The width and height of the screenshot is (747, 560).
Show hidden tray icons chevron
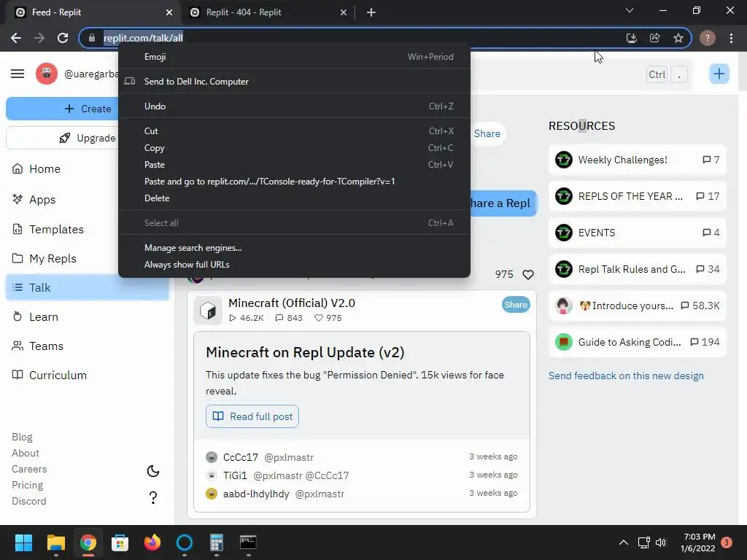[623, 542]
